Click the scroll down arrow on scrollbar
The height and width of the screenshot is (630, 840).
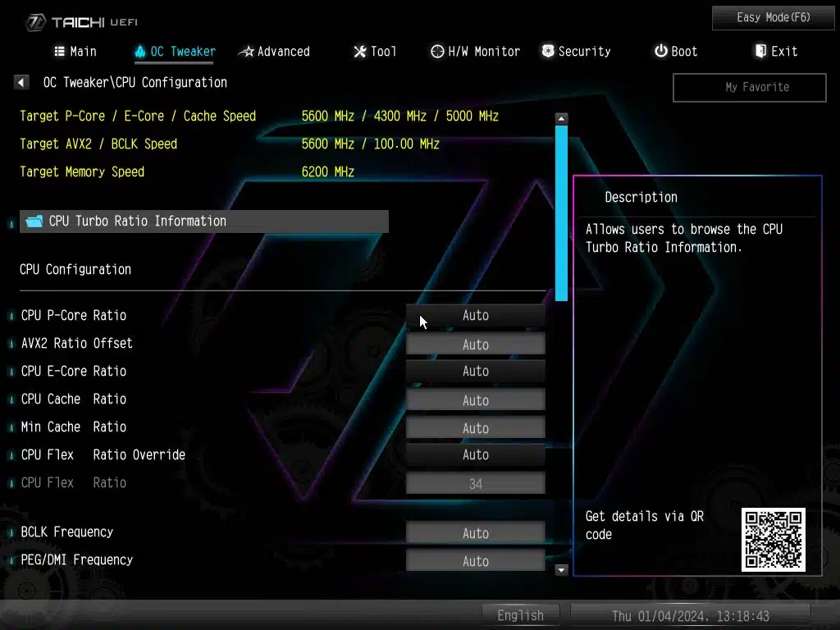(562, 569)
